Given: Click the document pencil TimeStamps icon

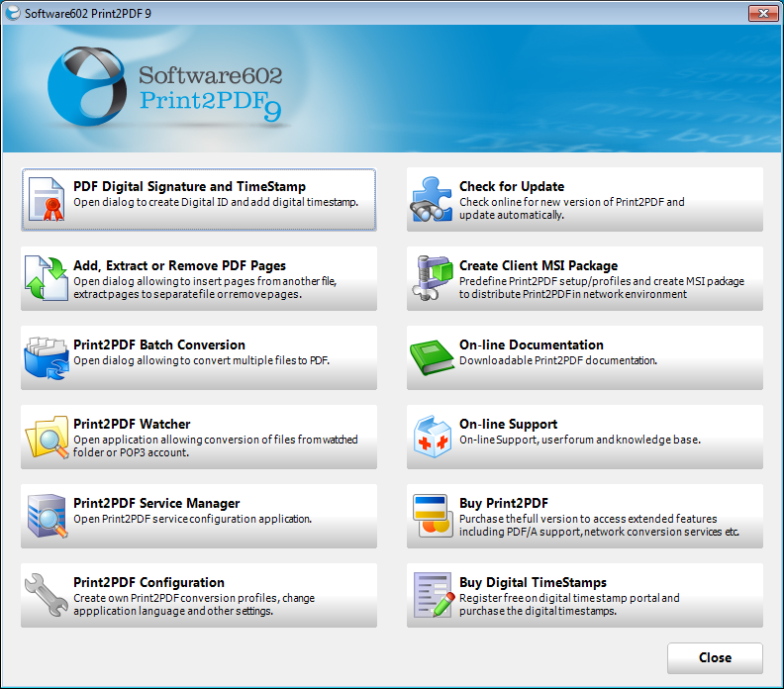Looking at the screenshot, I should 434,595.
